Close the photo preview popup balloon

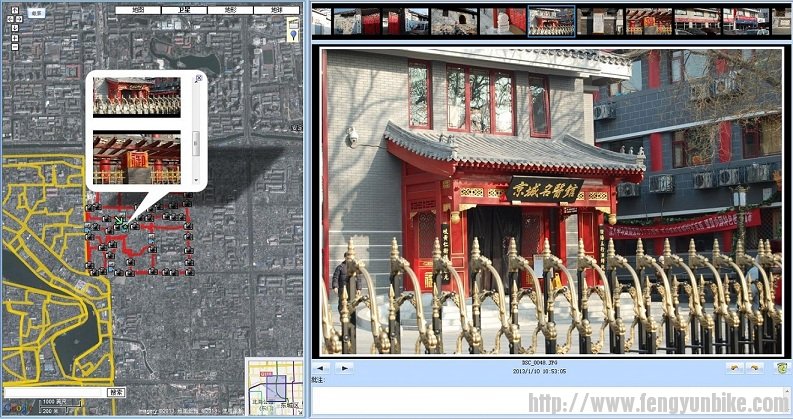[198, 77]
